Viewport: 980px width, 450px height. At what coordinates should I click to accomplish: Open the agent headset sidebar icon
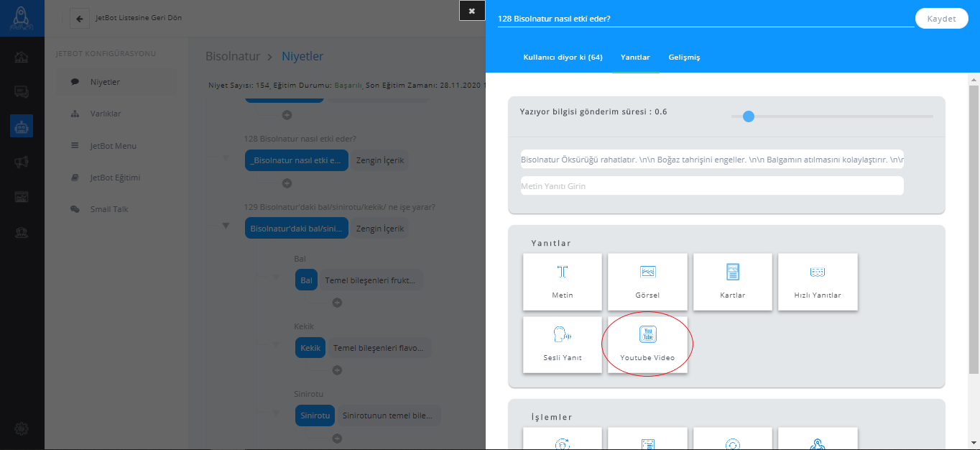22,232
